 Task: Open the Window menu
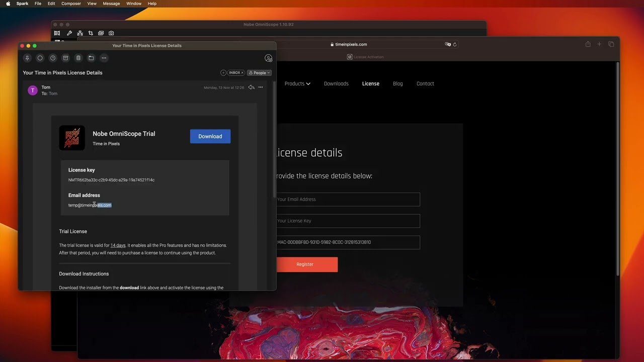[x=134, y=4]
